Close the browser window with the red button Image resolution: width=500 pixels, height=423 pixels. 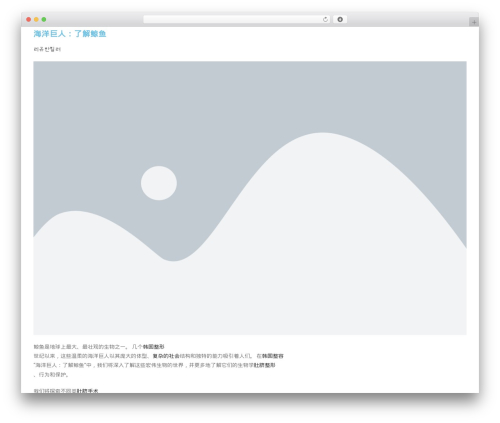29,19
